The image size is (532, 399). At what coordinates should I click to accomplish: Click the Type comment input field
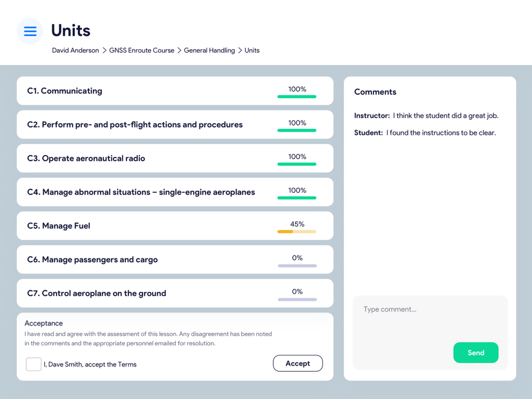(x=430, y=332)
